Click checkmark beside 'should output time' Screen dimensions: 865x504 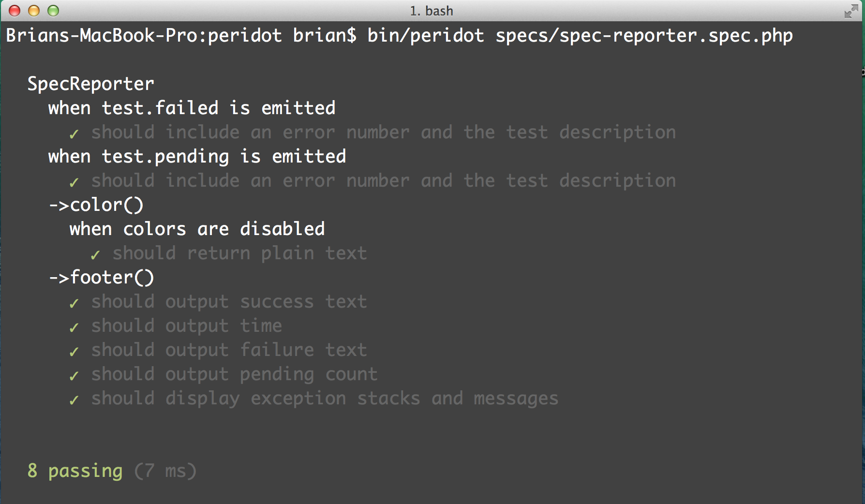74,327
